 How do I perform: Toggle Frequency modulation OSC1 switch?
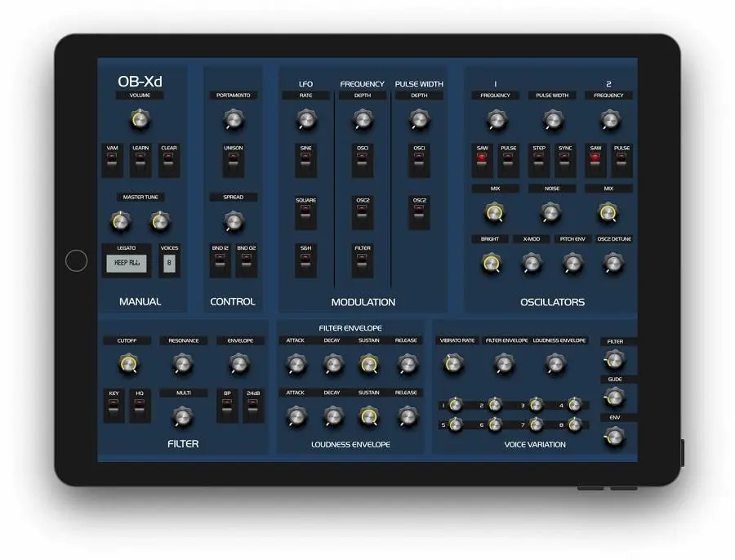point(363,161)
